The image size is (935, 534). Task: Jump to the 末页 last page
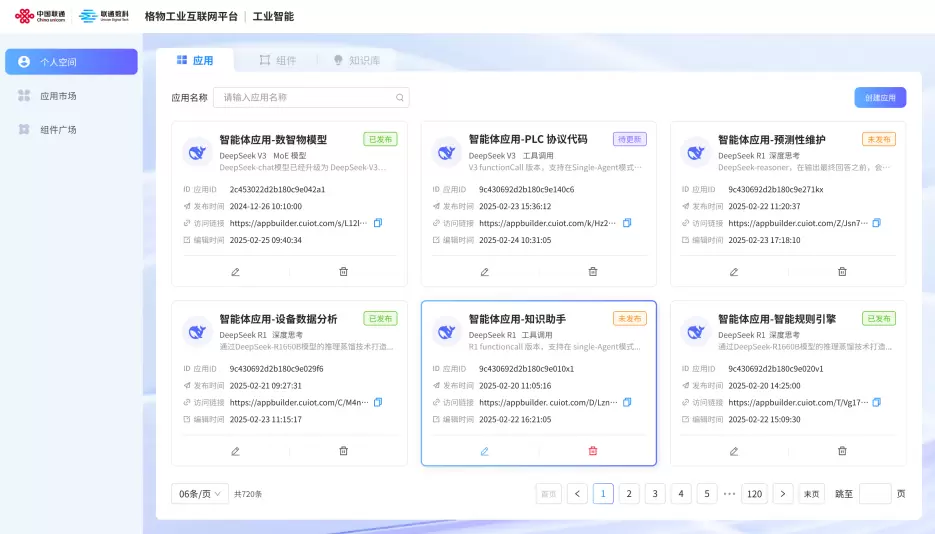[812, 494]
